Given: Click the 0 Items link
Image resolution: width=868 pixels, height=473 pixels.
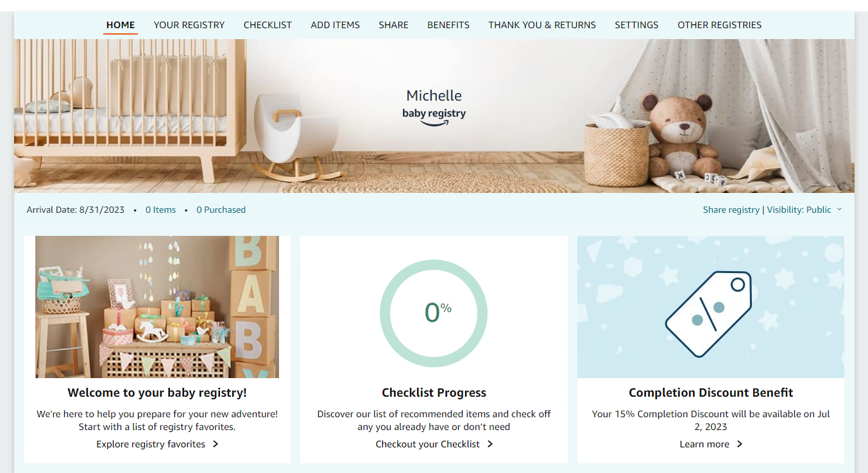Looking at the screenshot, I should pyautogui.click(x=160, y=210).
